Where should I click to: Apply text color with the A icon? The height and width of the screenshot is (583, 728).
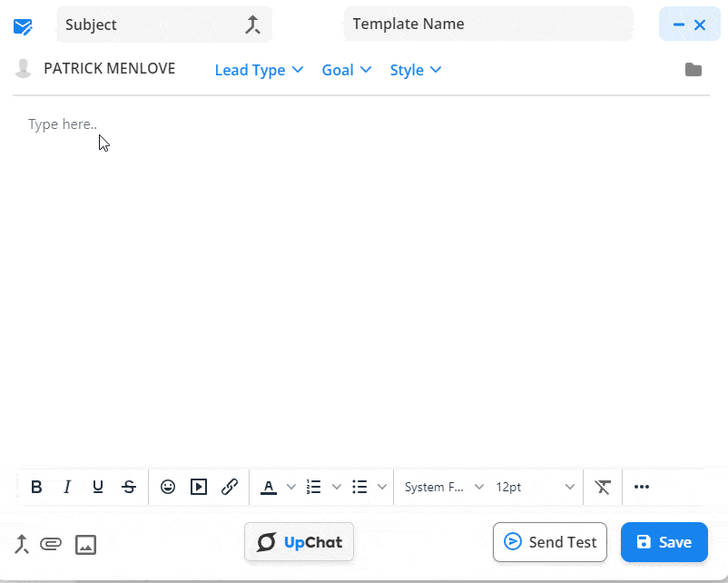coord(269,487)
